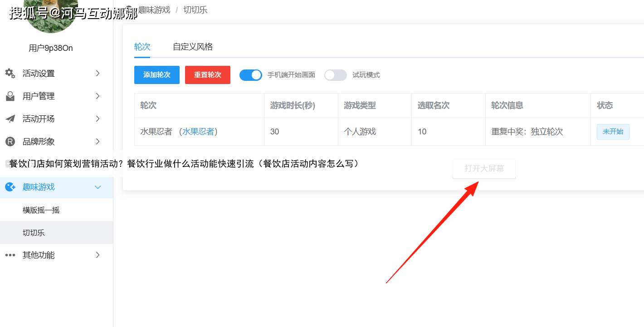Select the 轮次 tab
644x327 pixels.
click(142, 47)
